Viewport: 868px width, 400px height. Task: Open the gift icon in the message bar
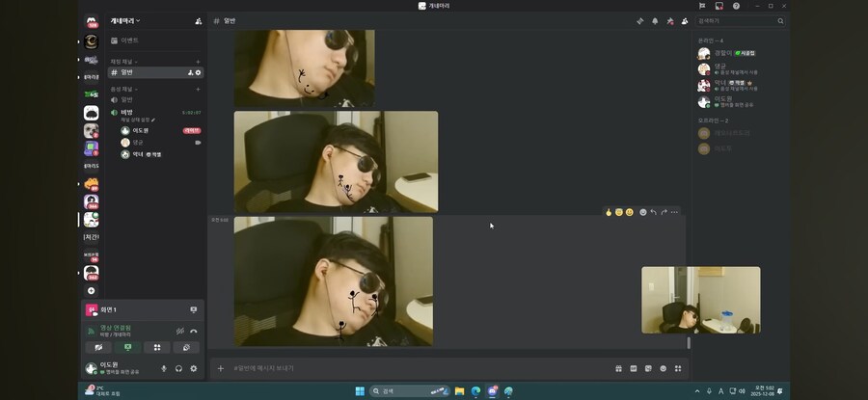tap(619, 368)
